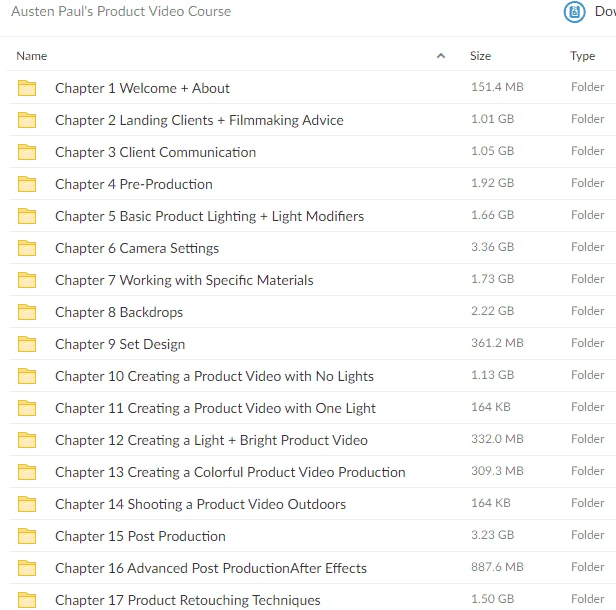The image size is (616, 610).
Task: Open Chapter 16 Advanced Post ProductionAfter Effects
Action: (x=211, y=568)
